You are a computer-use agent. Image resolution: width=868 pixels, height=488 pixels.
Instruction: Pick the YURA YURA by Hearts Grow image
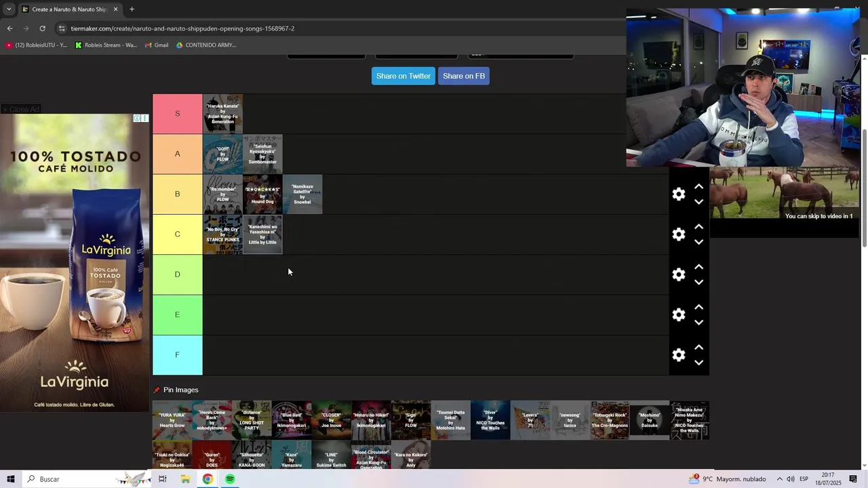tap(172, 420)
